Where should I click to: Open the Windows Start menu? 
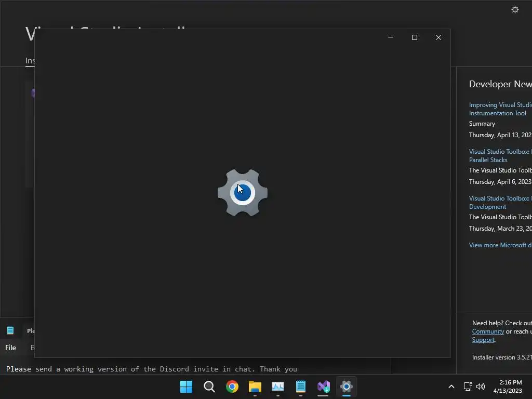[x=186, y=387]
